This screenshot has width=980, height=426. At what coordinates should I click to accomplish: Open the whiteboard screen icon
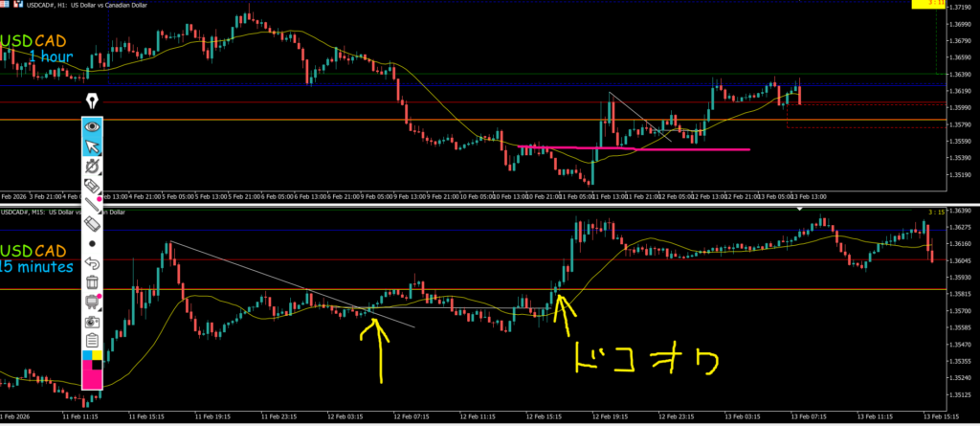pyautogui.click(x=93, y=302)
